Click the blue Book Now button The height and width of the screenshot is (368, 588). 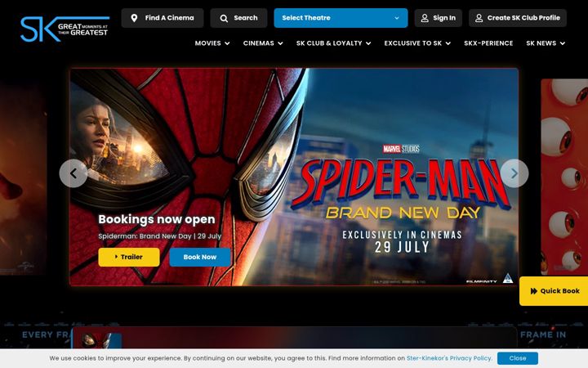tap(200, 258)
